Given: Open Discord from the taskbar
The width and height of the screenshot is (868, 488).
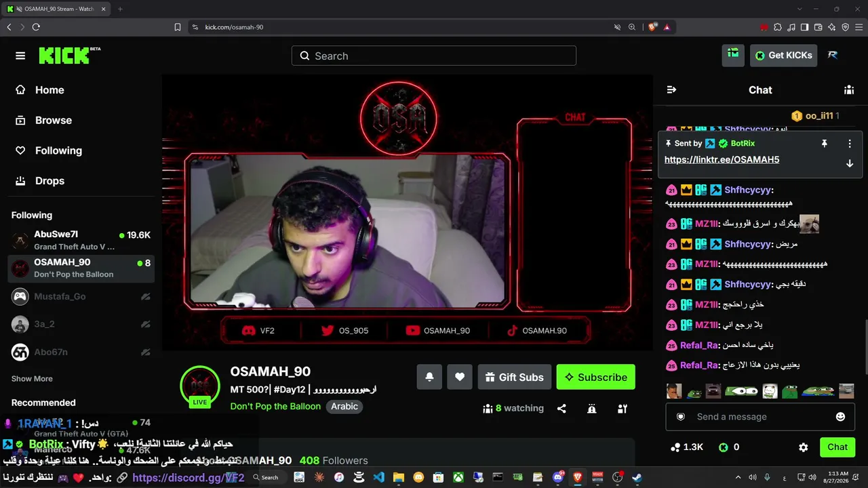Looking at the screenshot, I should click(x=558, y=477).
